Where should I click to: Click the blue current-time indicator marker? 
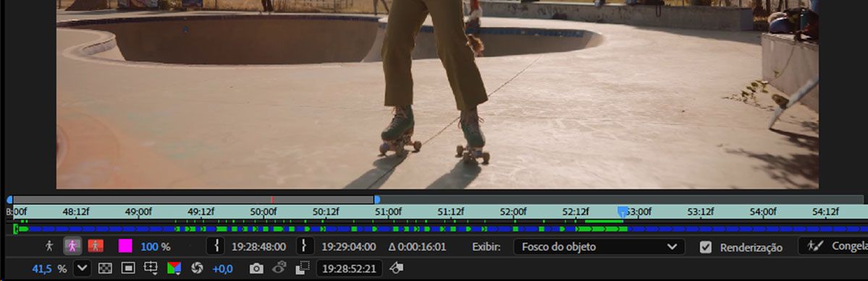[x=623, y=212]
